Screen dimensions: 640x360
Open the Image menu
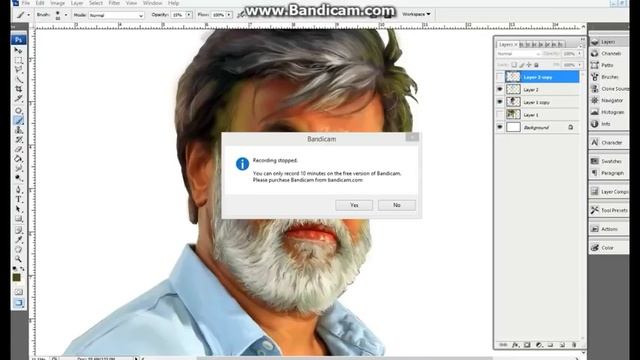pyautogui.click(x=58, y=3)
